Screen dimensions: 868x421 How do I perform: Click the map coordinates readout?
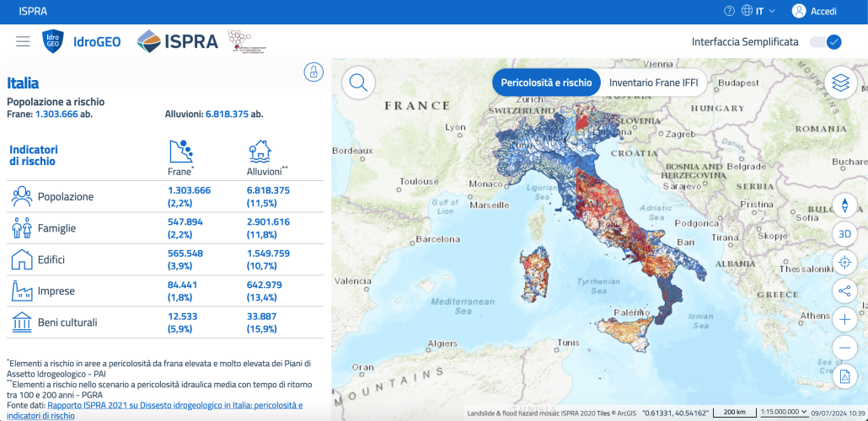675,413
